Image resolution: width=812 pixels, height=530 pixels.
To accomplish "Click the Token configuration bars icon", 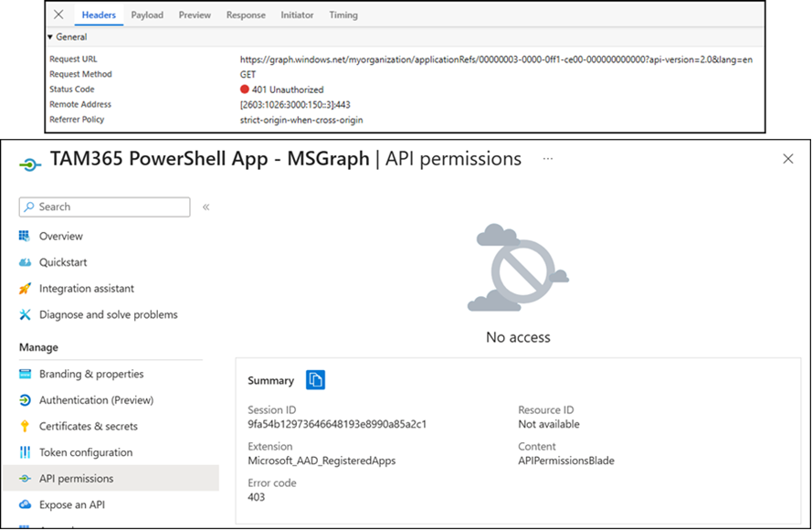I will [25, 452].
